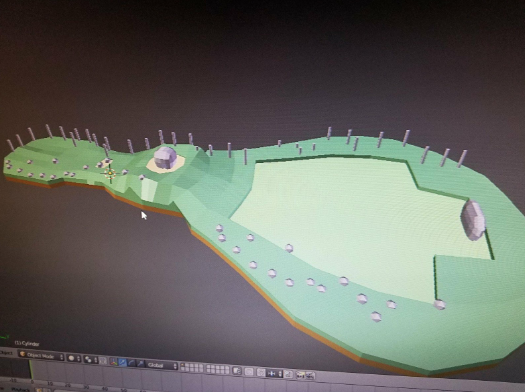This screenshot has width=525, height=392.
Task: Toggle the snap magnet icon
Action: coord(261,372)
